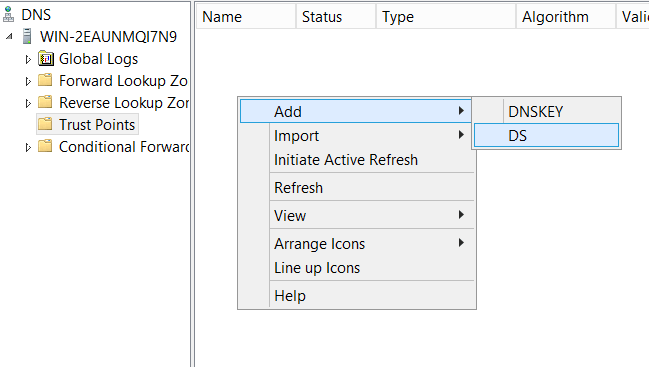Image resolution: width=649 pixels, height=367 pixels.
Task: Select the DNS root tree label
Action: 36,14
